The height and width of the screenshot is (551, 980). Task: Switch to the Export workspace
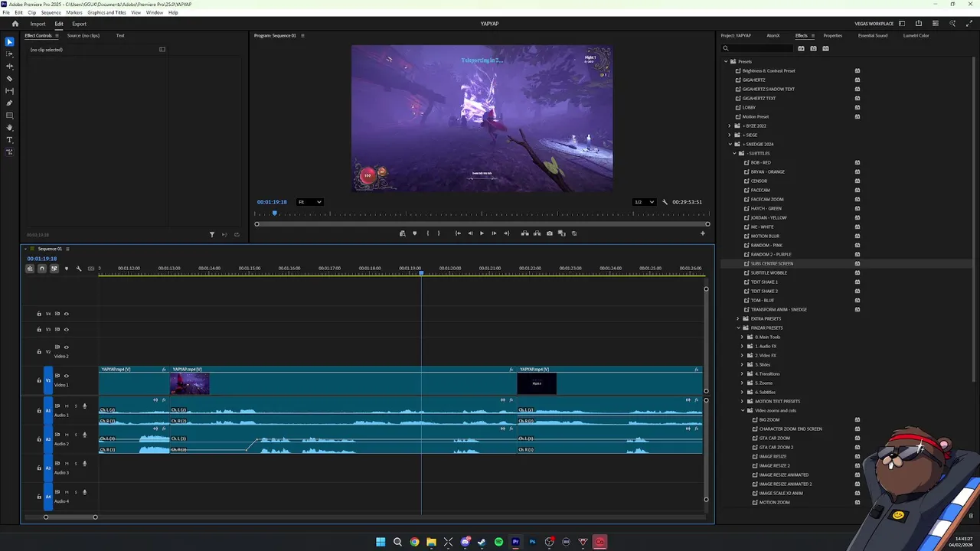point(79,24)
